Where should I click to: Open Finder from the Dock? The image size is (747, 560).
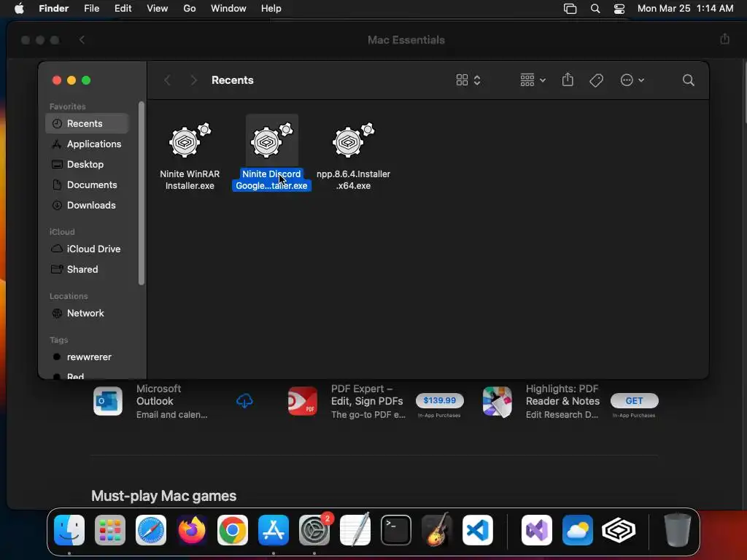(x=69, y=530)
